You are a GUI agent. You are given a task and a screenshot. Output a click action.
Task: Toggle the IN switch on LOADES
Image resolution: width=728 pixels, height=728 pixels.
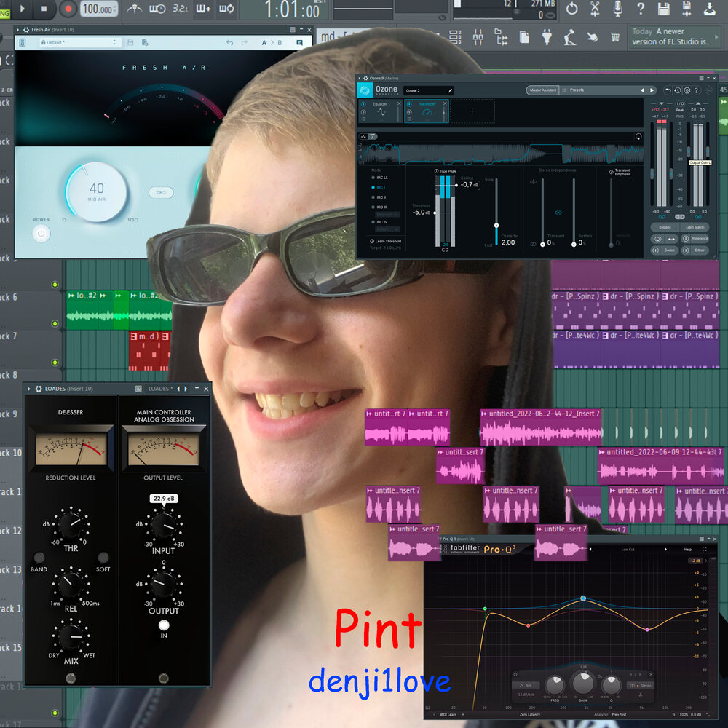tap(164, 625)
